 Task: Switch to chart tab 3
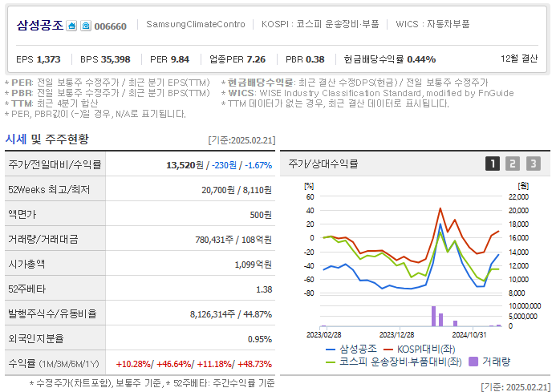click(534, 164)
